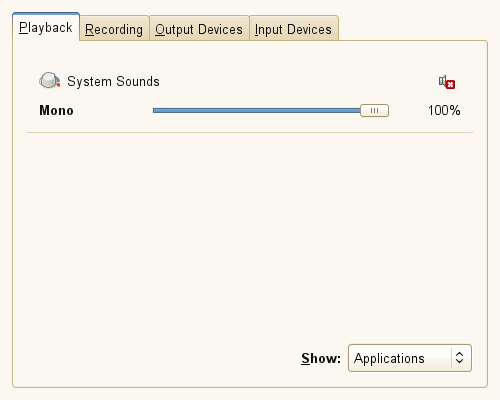
Task: Click the System Sounds label
Action: [x=113, y=82]
